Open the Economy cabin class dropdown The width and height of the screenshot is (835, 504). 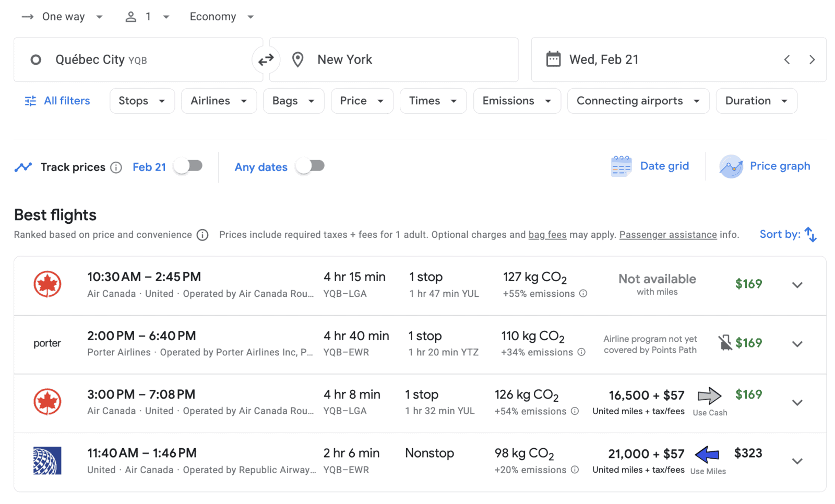[222, 17]
